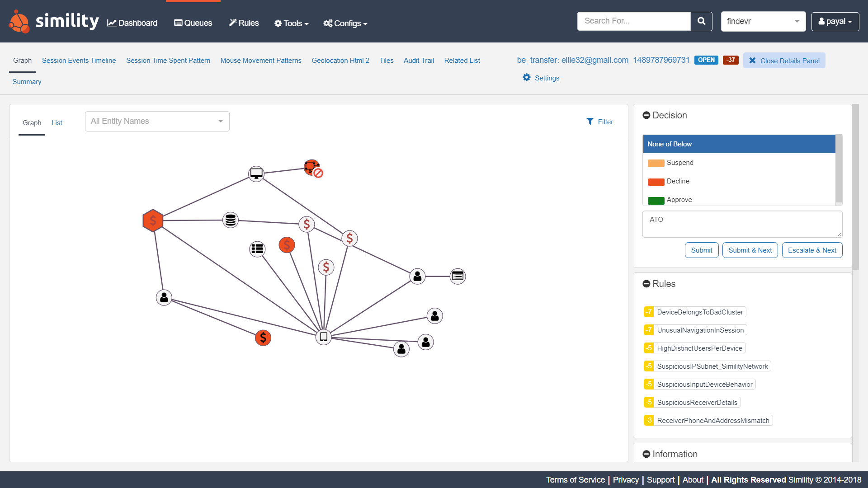The image size is (868, 488).
Task: Select the green Approve decision option
Action: pos(679,199)
